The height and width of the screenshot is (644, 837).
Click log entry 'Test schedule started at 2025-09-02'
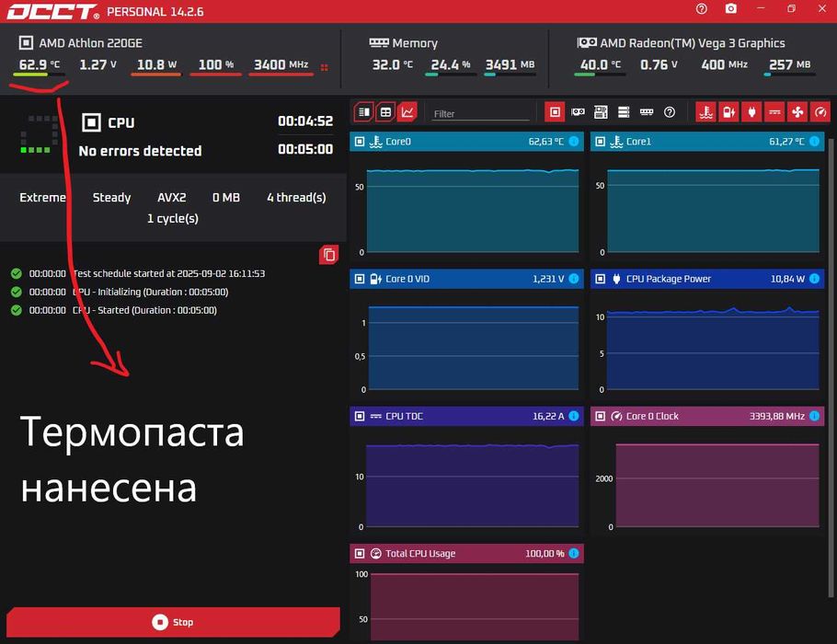coord(168,273)
